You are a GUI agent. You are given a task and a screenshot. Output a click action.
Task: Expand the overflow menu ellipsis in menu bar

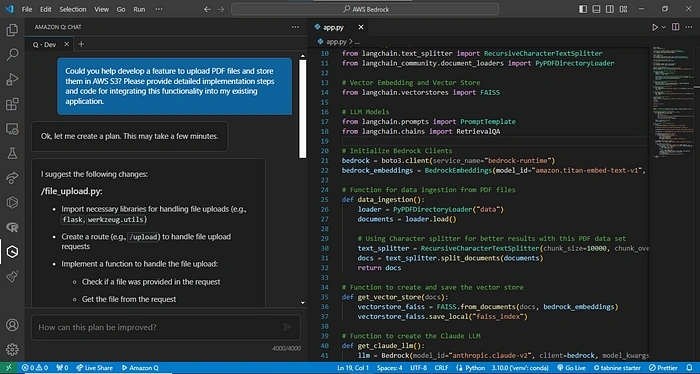click(x=159, y=9)
